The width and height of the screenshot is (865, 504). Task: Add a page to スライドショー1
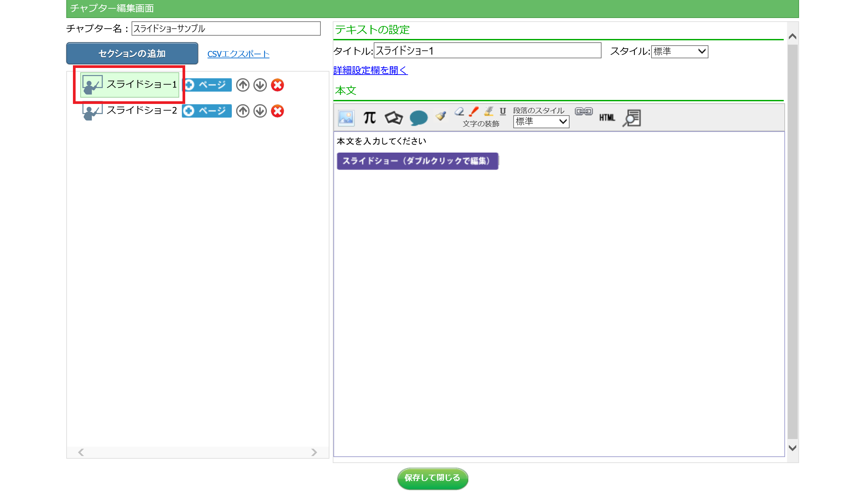(207, 85)
